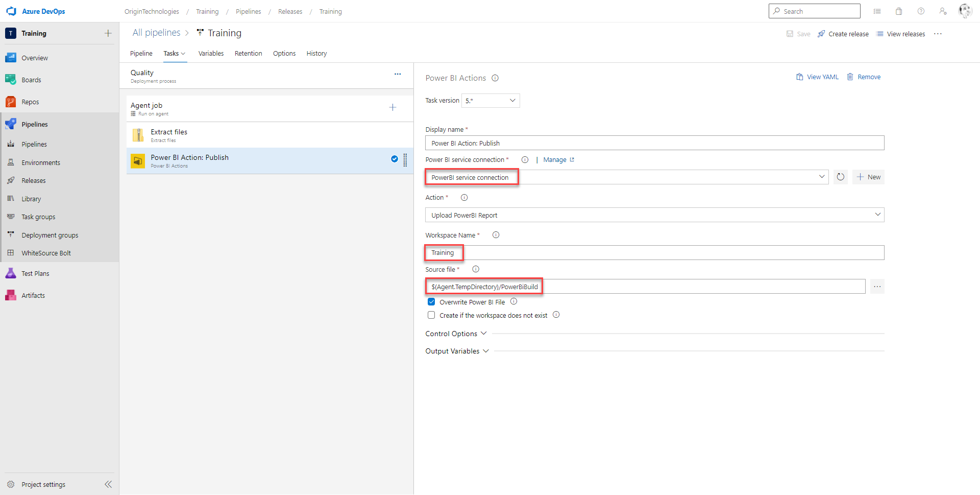The height and width of the screenshot is (495, 980).
Task: Expand the Control Options section
Action: pyautogui.click(x=456, y=334)
